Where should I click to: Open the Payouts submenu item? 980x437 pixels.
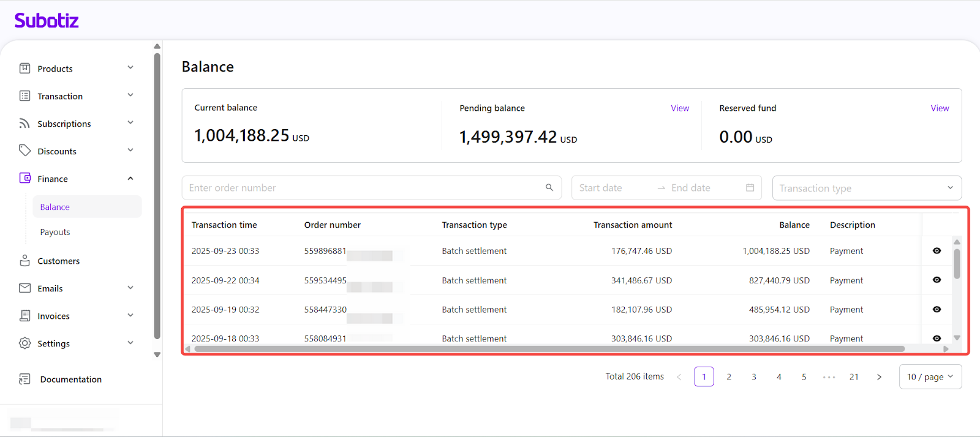pos(55,232)
